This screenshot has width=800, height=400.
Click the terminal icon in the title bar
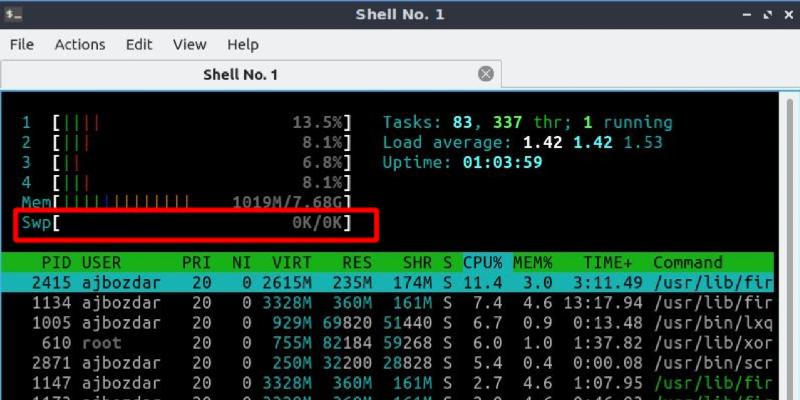pyautogui.click(x=14, y=14)
